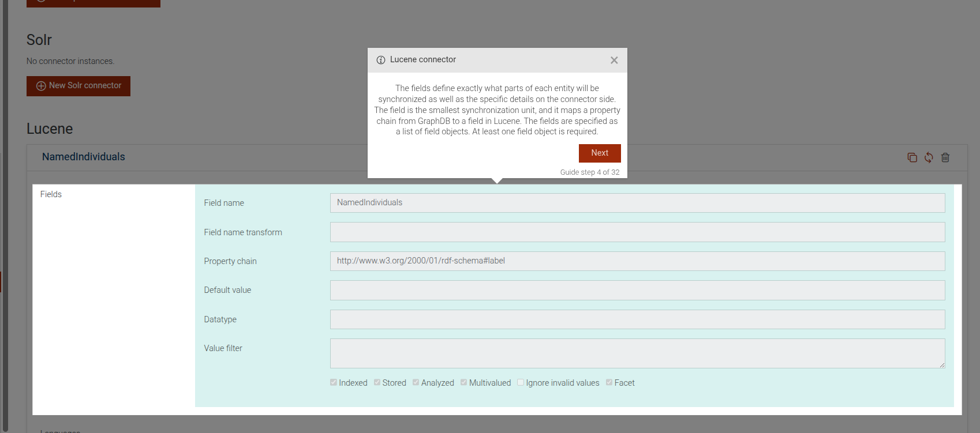
Task: Enable Ignore invalid values checkbox
Action: click(521, 382)
